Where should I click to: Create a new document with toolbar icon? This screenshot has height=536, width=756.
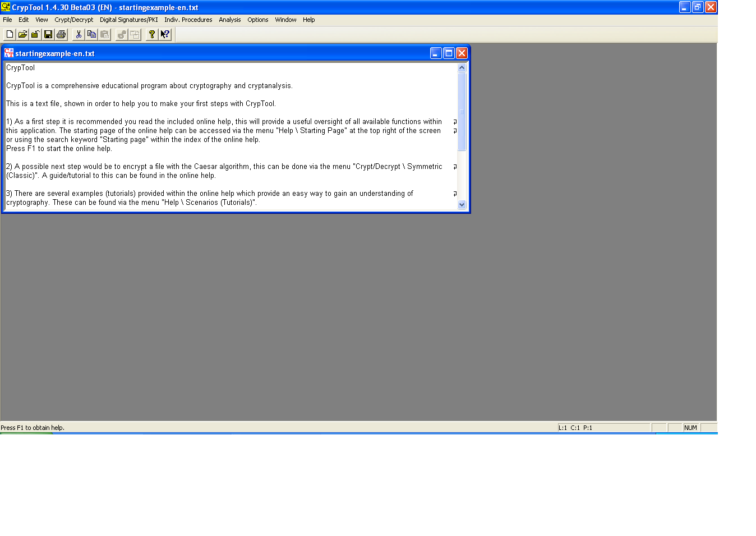point(10,34)
